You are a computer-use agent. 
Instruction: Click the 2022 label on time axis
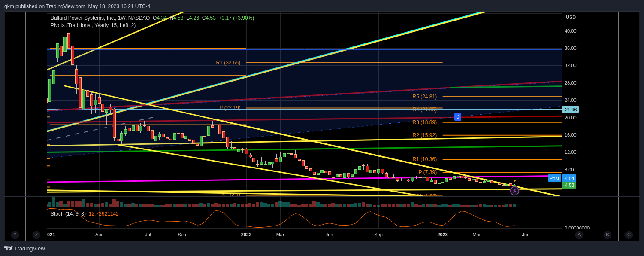pos(246,235)
